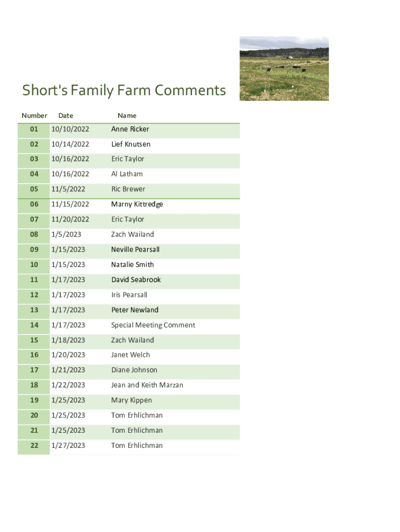Select the 1/27/2023 date cell

coord(68,445)
